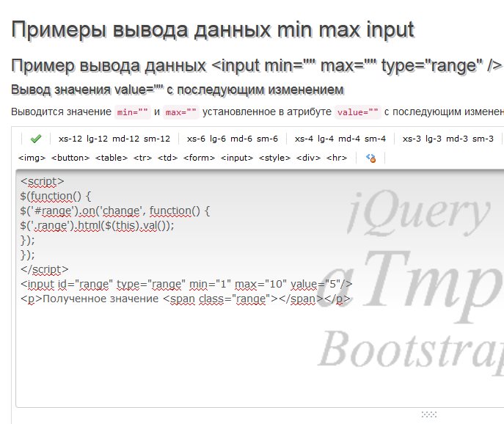504x424 pixels.
Task: Click the closing </script> line
Action: click(44, 269)
